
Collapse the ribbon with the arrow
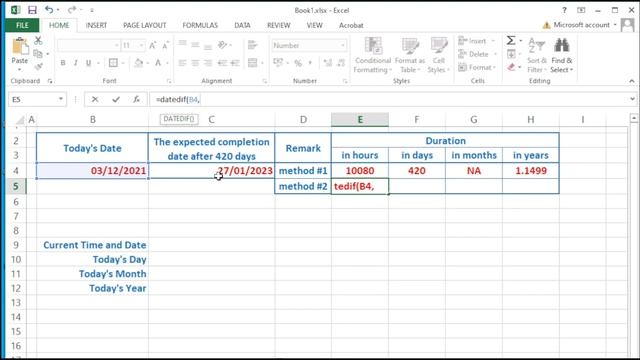pyautogui.click(x=632, y=81)
